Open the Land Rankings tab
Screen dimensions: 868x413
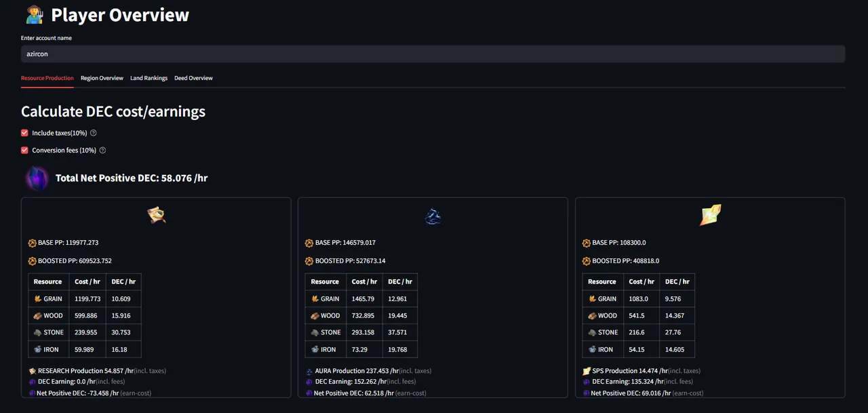[149, 78]
